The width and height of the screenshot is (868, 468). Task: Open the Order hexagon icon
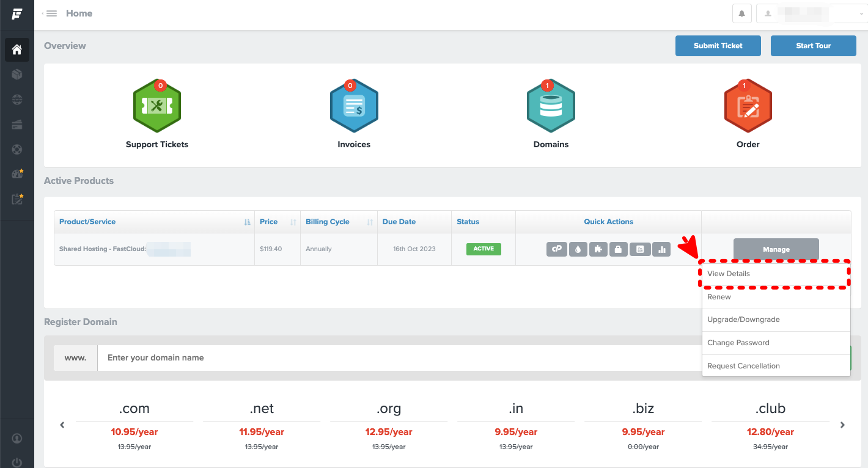coord(748,106)
